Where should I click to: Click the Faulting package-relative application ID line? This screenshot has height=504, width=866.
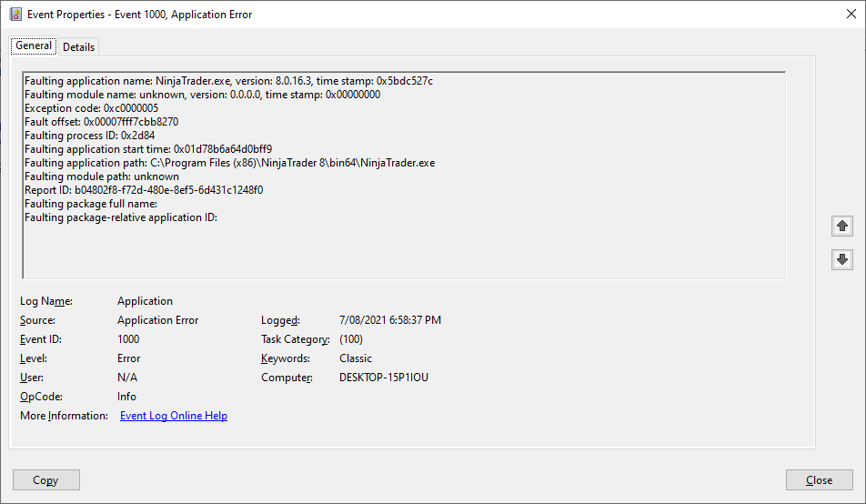[121, 217]
